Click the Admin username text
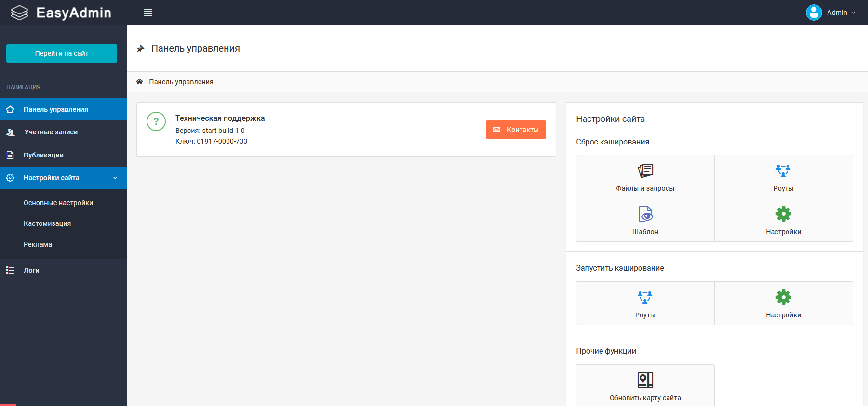868x406 pixels. [x=837, y=13]
